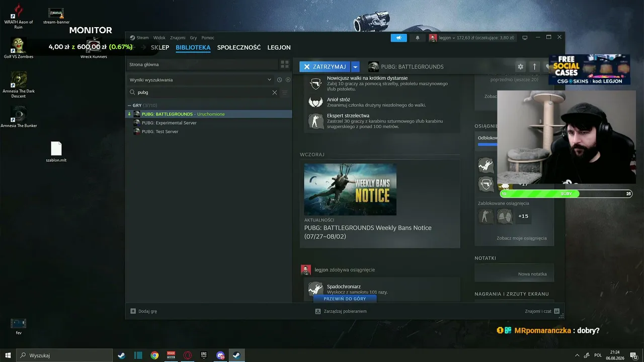Click the Spadochroniarz achievement icon
The height and width of the screenshot is (362, 644).
(x=315, y=289)
